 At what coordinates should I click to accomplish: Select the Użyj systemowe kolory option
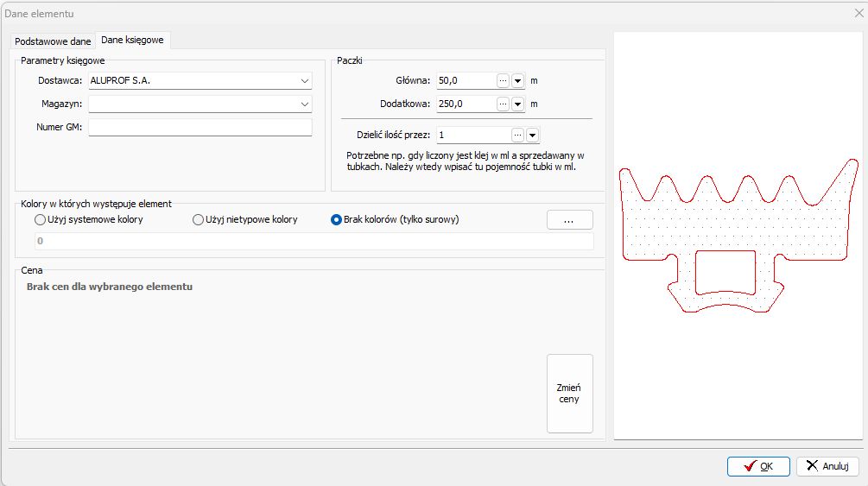pyautogui.click(x=40, y=220)
